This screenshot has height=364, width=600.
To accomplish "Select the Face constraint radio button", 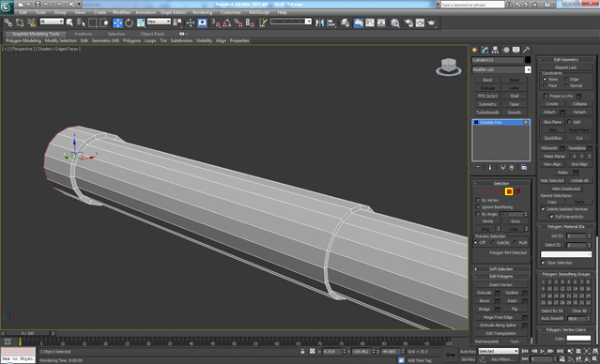I will 545,85.
